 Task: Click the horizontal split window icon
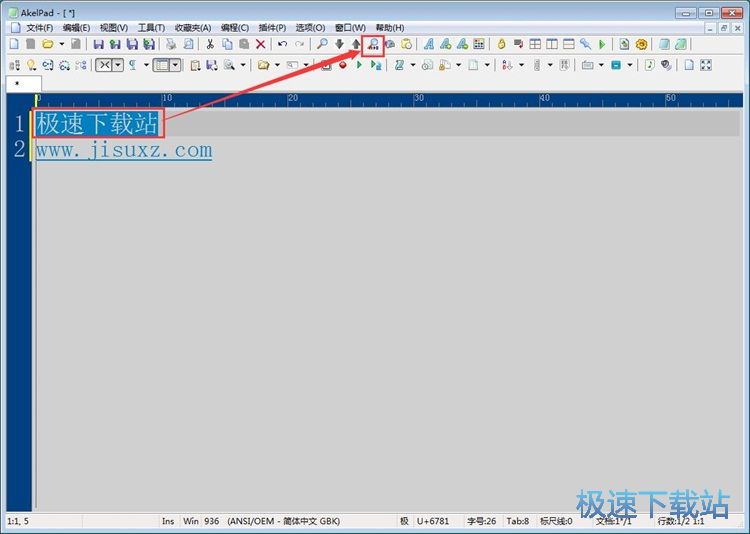click(569, 44)
